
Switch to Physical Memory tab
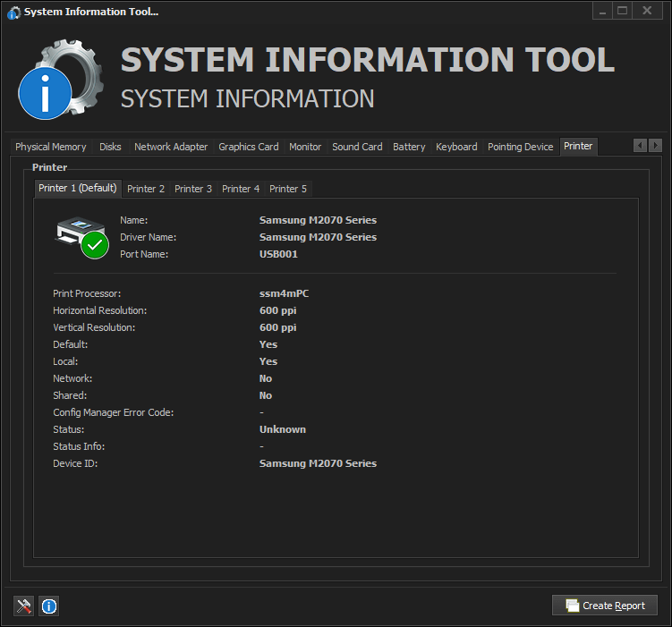pyautogui.click(x=51, y=147)
